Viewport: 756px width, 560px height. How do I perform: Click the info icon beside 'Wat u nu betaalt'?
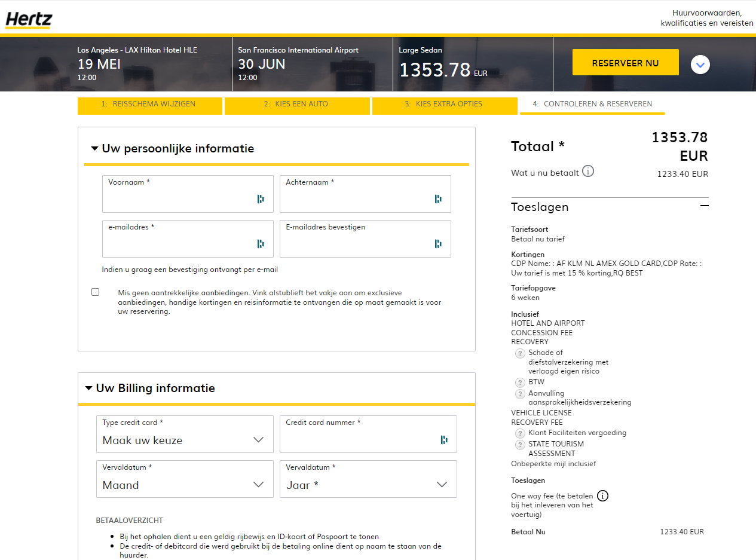pyautogui.click(x=588, y=172)
